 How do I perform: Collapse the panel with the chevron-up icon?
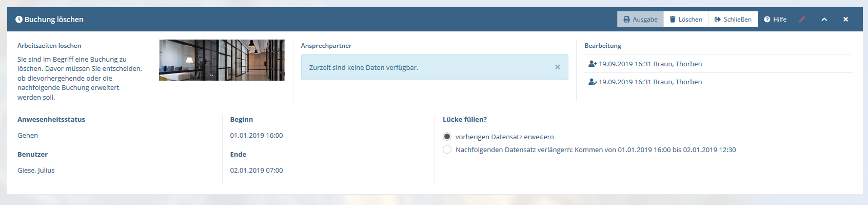point(824,20)
